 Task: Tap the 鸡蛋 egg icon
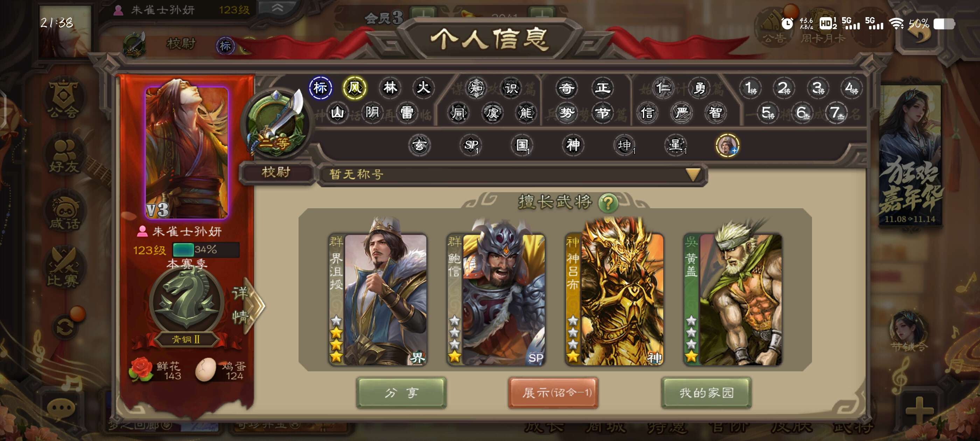pos(205,370)
